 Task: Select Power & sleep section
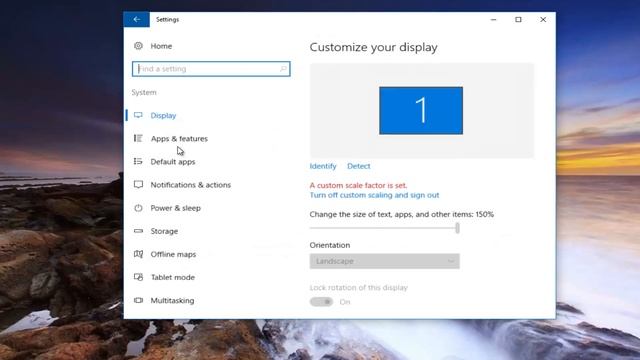(x=176, y=208)
